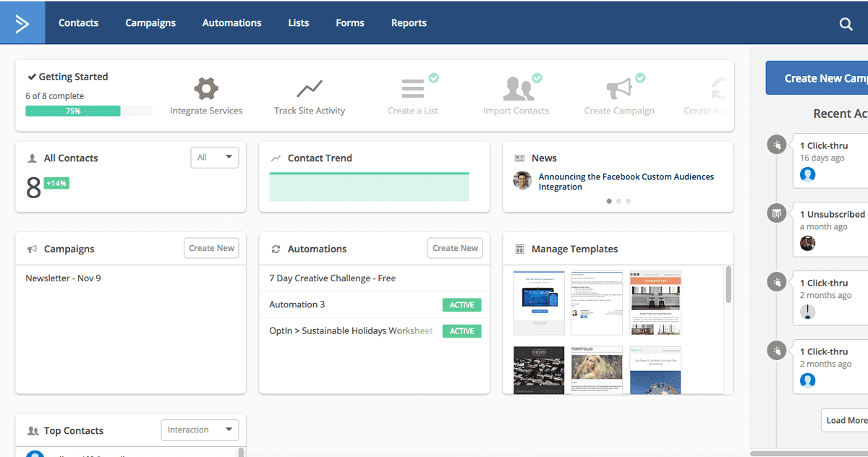Click the ActiveCampaign logo home icon
868x457 pixels.
22,23
